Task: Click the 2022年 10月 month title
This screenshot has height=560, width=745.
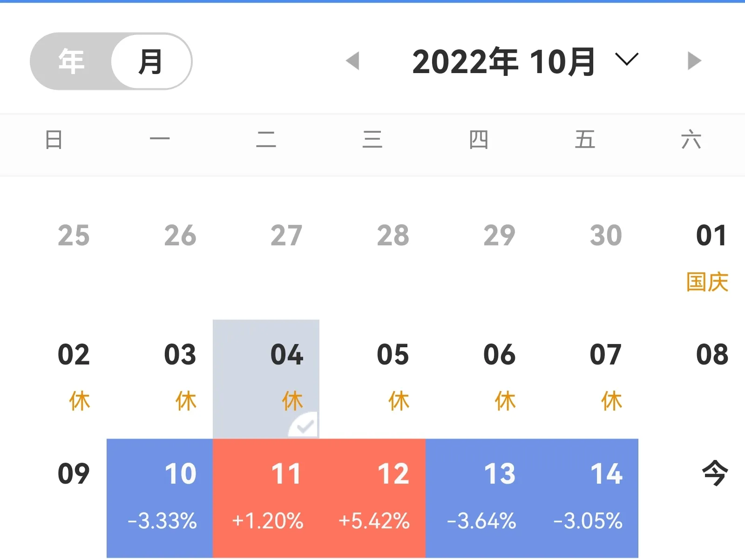Action: click(x=503, y=62)
